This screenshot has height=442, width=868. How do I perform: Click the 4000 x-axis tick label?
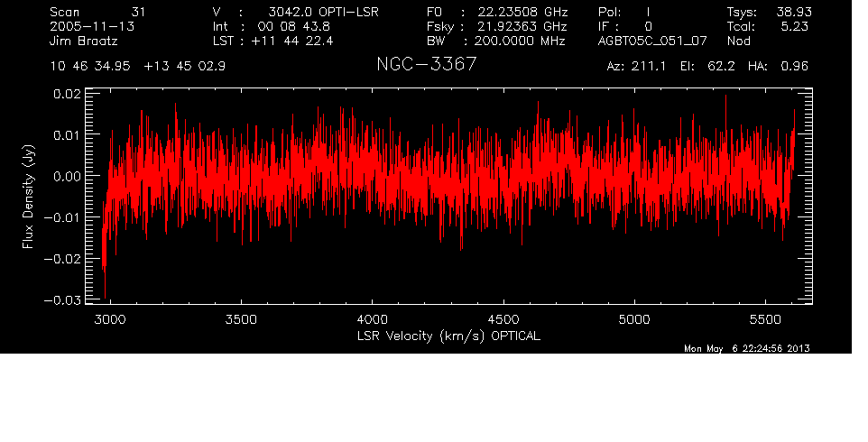click(x=373, y=319)
